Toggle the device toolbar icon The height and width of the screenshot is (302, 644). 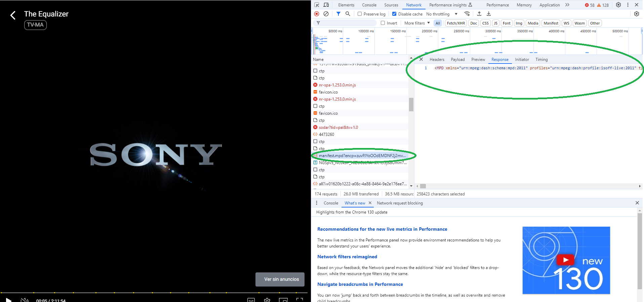pyautogui.click(x=326, y=5)
